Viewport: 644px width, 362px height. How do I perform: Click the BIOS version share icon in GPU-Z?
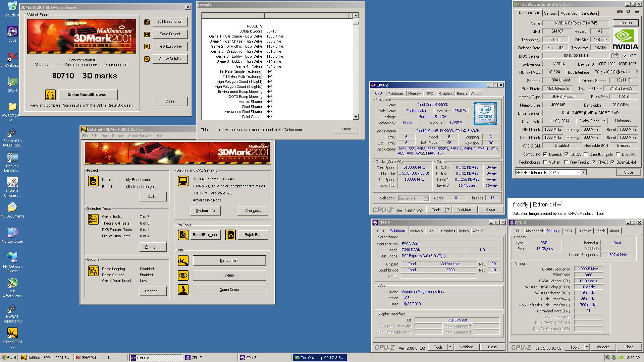coord(615,56)
